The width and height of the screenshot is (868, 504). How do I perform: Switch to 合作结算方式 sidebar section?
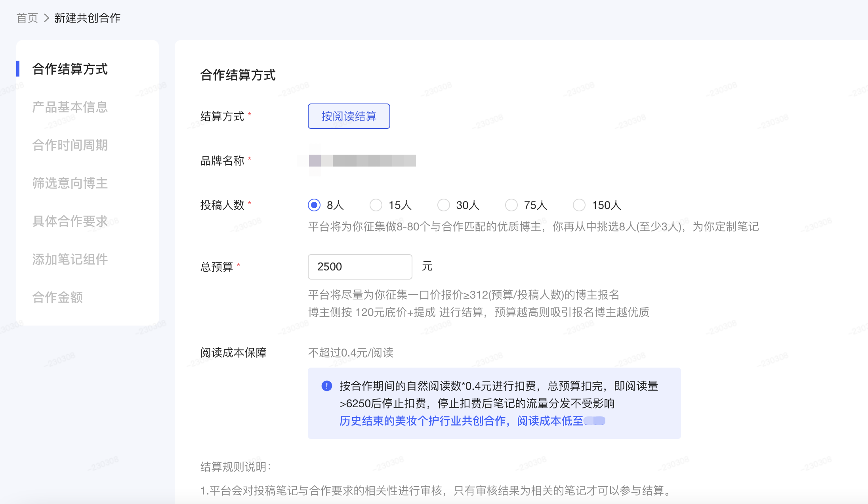pyautogui.click(x=70, y=69)
